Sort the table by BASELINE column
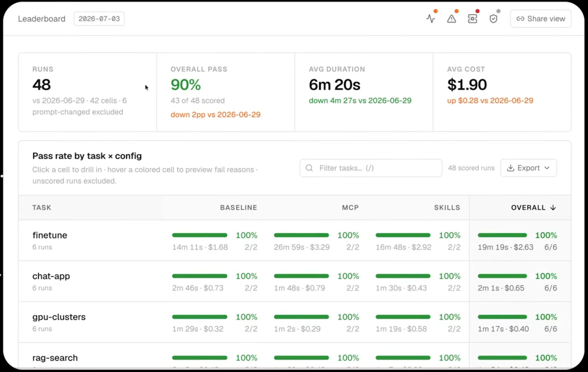Viewport: 588px width, 372px height. point(239,208)
